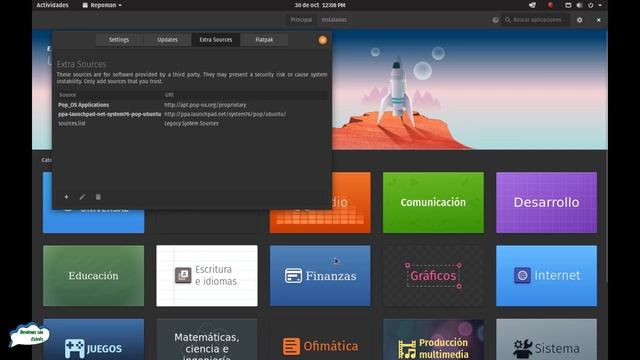The height and width of the screenshot is (360, 640).
Task: Select the ppa-launchpad-net-system76-pop-ubuntu row
Action: pos(192,114)
